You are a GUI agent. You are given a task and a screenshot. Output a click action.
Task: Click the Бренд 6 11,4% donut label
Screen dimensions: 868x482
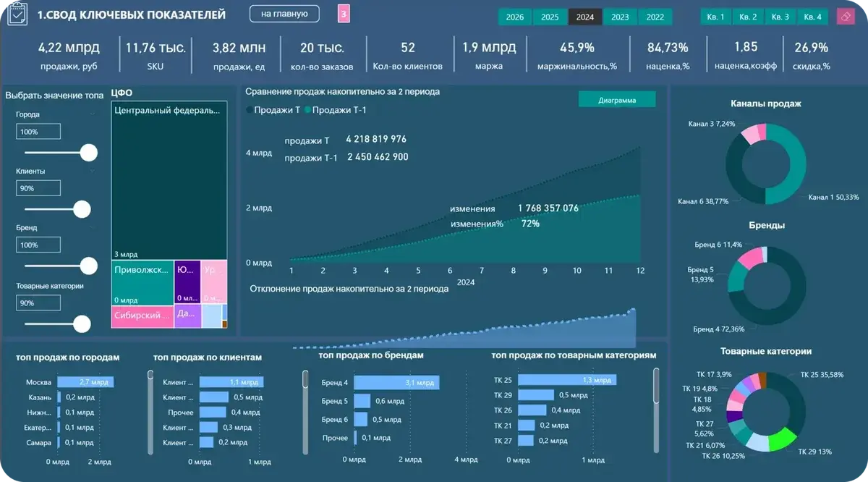pyautogui.click(x=718, y=245)
